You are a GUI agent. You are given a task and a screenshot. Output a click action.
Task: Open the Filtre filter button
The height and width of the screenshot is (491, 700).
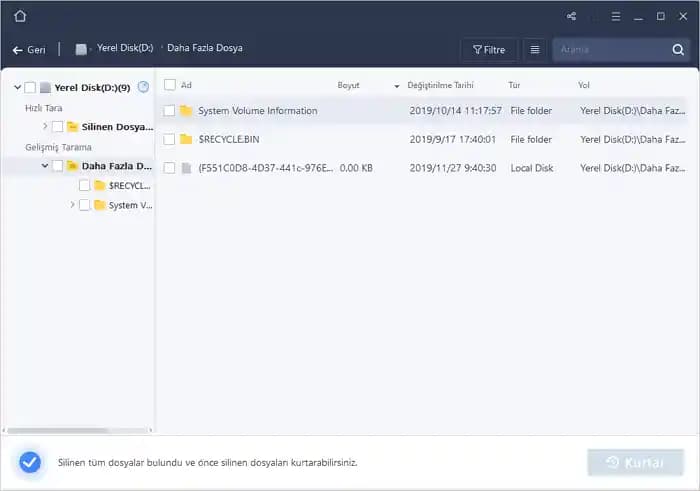tap(489, 49)
